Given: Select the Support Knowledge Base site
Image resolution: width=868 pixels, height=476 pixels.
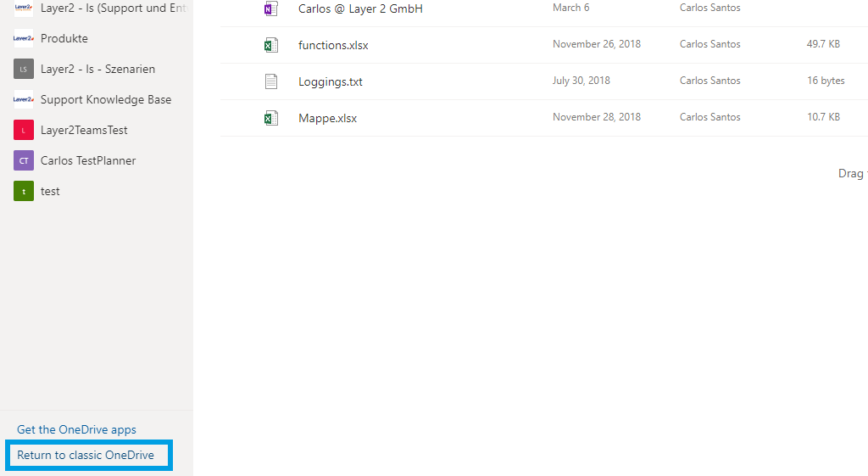Looking at the screenshot, I should pyautogui.click(x=106, y=99).
